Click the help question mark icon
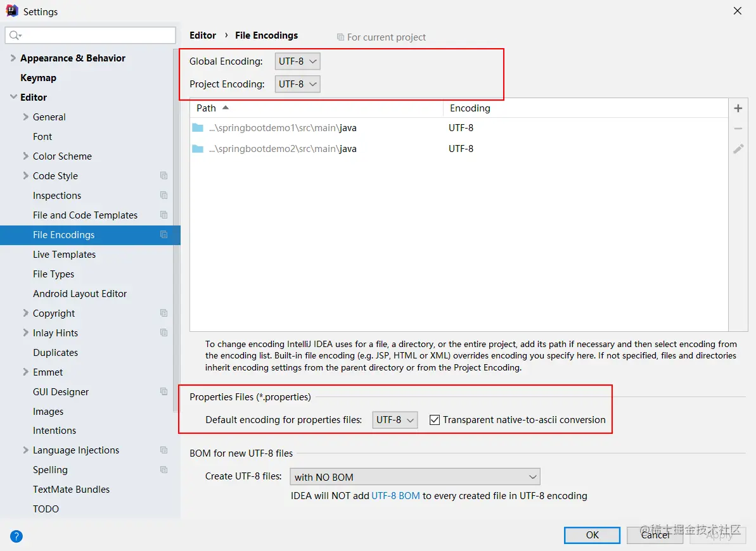 tap(16, 536)
